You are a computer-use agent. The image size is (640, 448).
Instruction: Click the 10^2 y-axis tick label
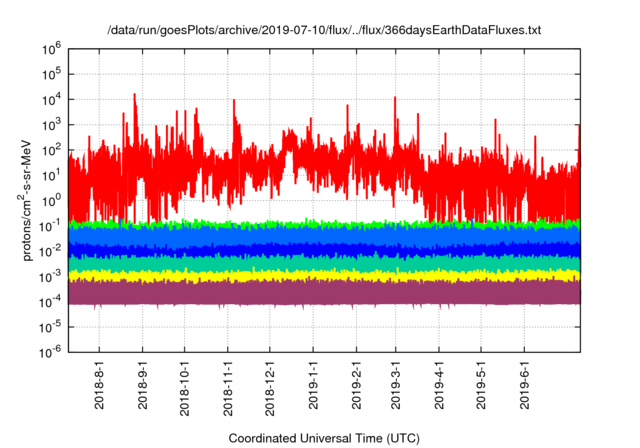(x=51, y=151)
